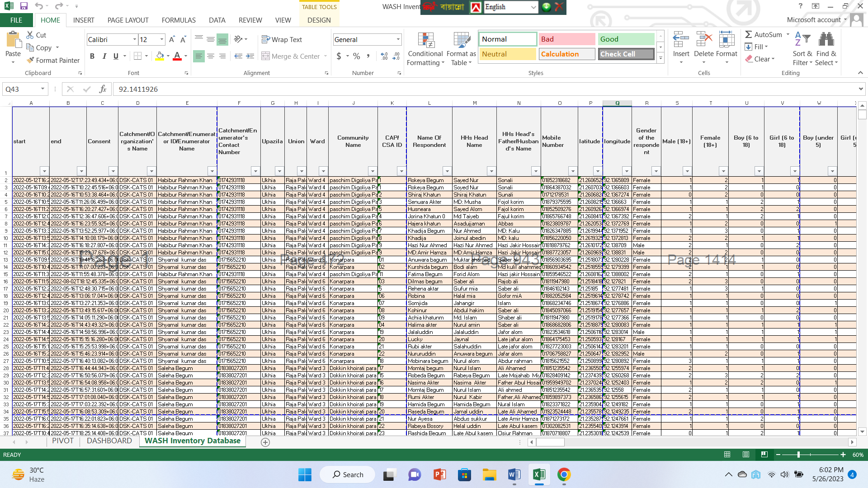Click the Find & Select binoculars icon
This screenshot has width=868, height=488.
(x=826, y=40)
